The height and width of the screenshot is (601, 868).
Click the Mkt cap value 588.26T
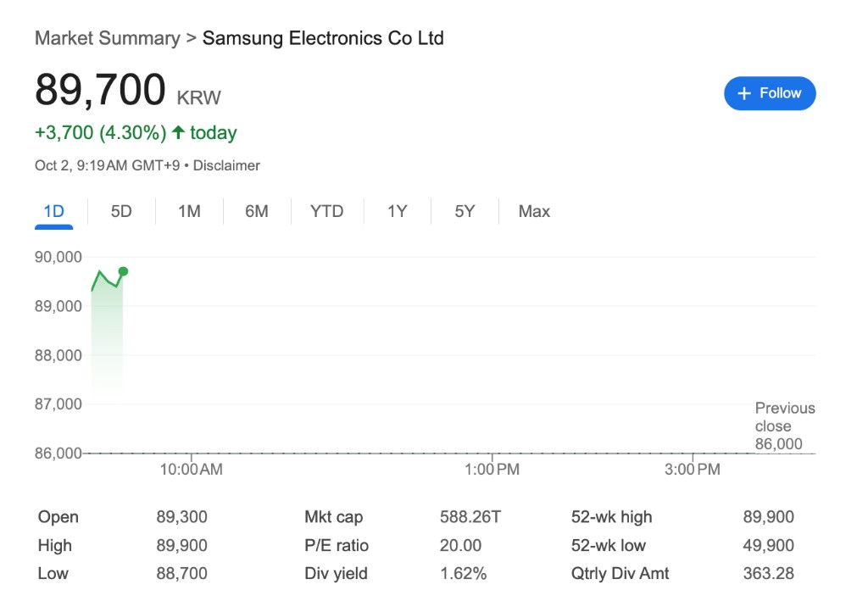pos(470,517)
